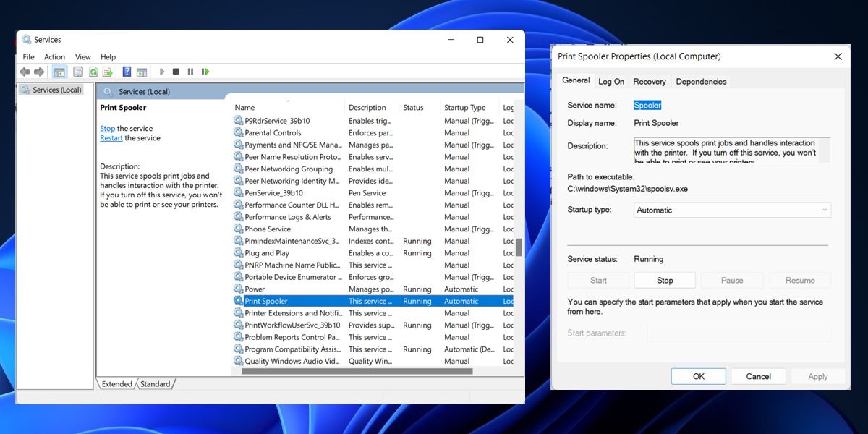Open the View menu in Services
The width and height of the screenshot is (868, 434).
83,56
